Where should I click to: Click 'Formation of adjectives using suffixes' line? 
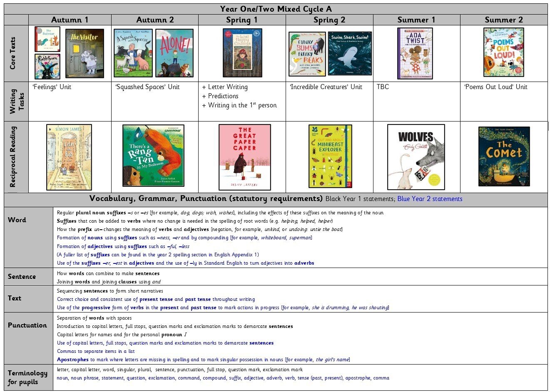coord(123,246)
